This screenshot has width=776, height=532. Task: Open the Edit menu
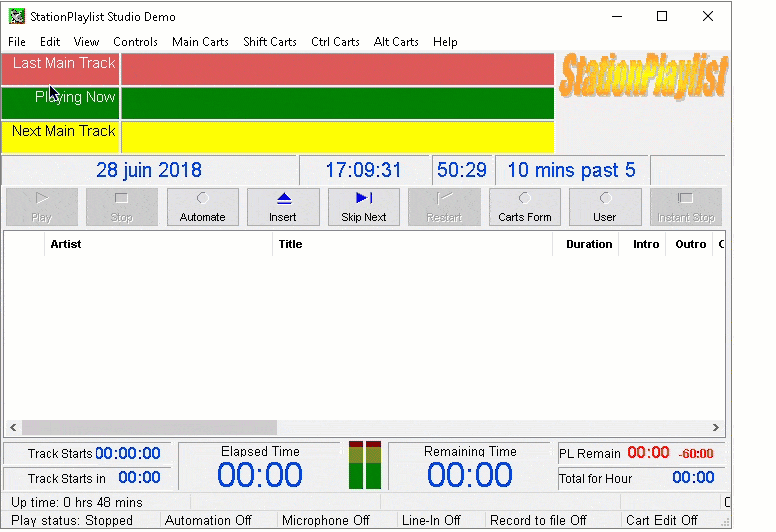tap(50, 42)
